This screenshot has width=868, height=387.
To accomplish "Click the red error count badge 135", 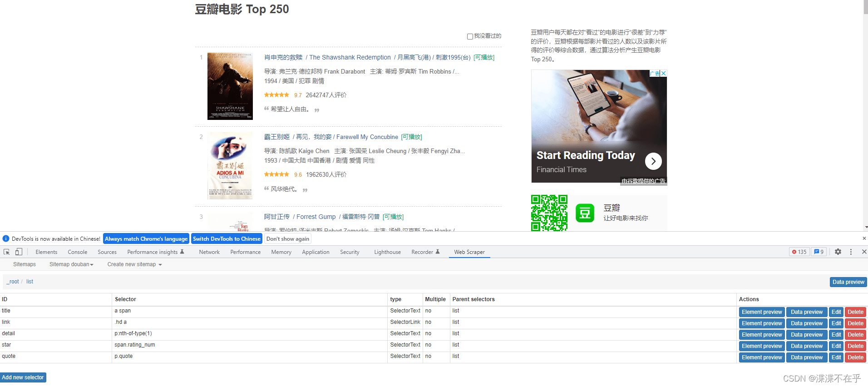I will [799, 252].
